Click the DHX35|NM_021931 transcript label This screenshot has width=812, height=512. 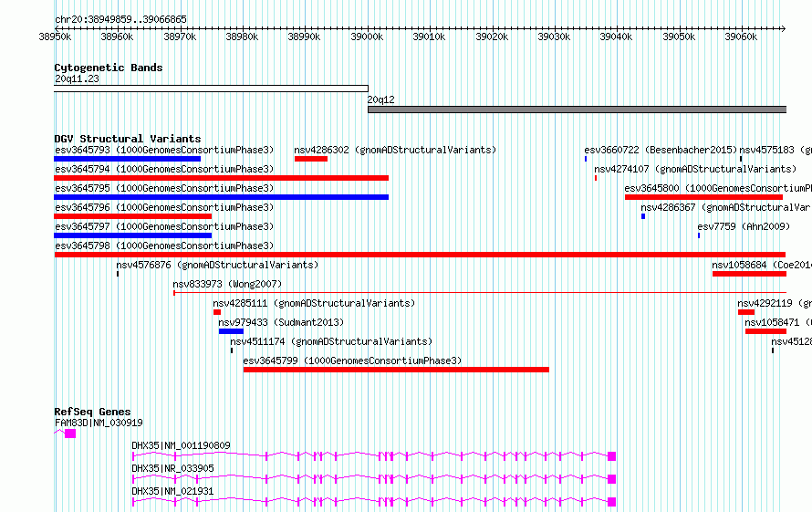tap(172, 491)
